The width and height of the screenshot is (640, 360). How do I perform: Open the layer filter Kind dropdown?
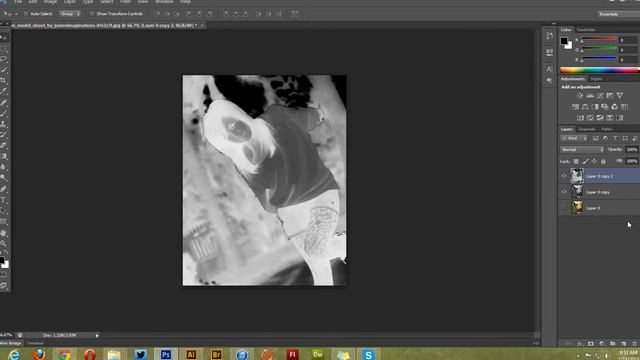pyautogui.click(x=574, y=138)
